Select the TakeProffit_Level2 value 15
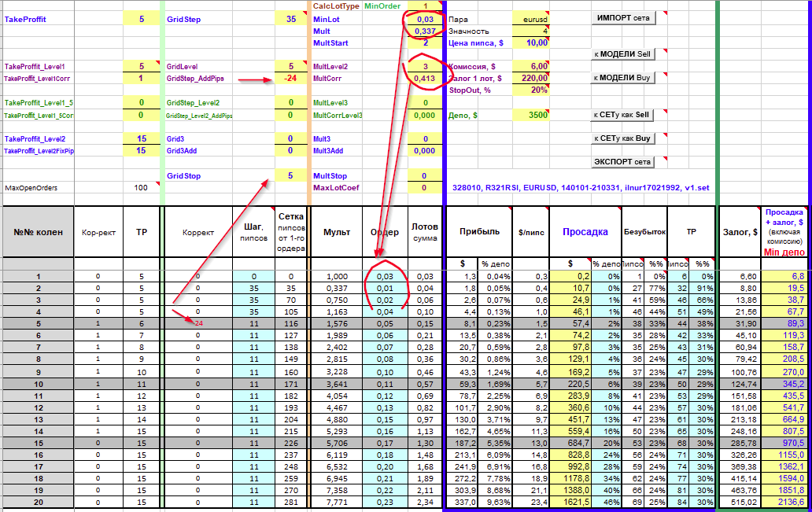812x512 pixels. (x=142, y=138)
